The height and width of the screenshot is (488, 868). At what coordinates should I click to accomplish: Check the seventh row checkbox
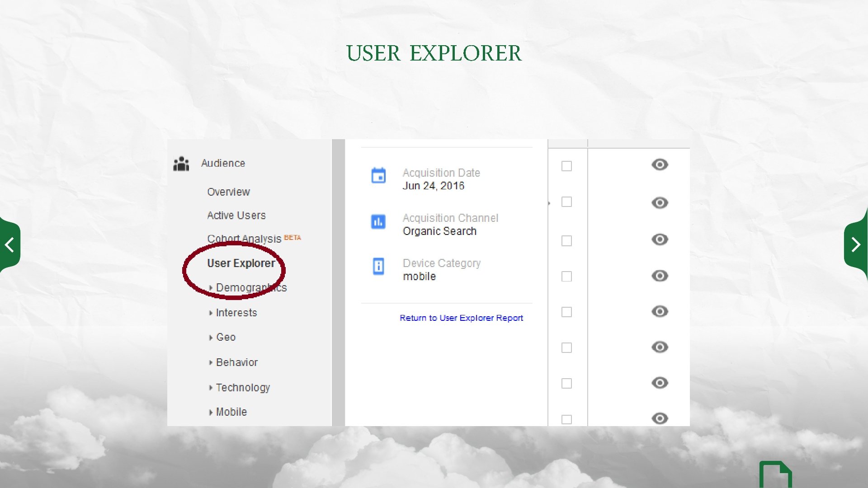566,384
